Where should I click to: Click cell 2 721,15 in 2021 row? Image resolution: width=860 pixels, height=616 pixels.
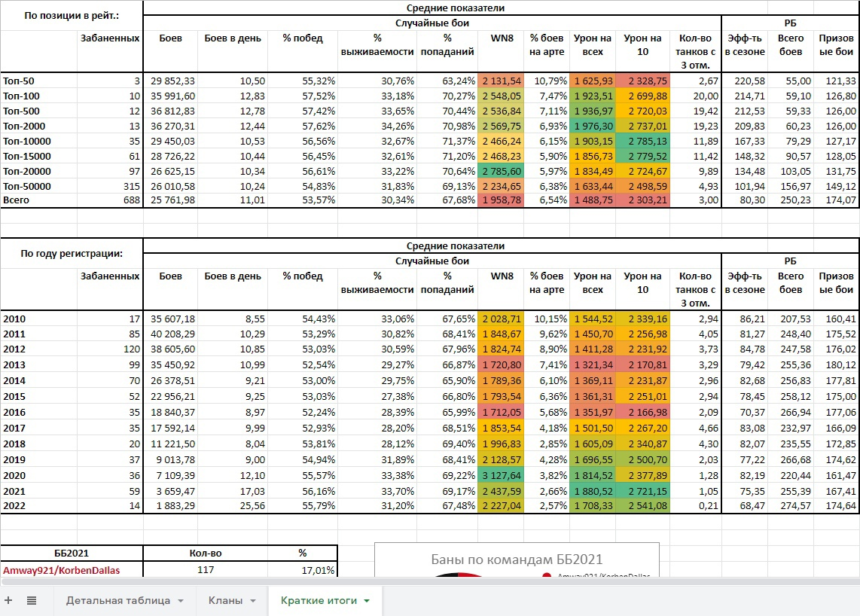[643, 492]
